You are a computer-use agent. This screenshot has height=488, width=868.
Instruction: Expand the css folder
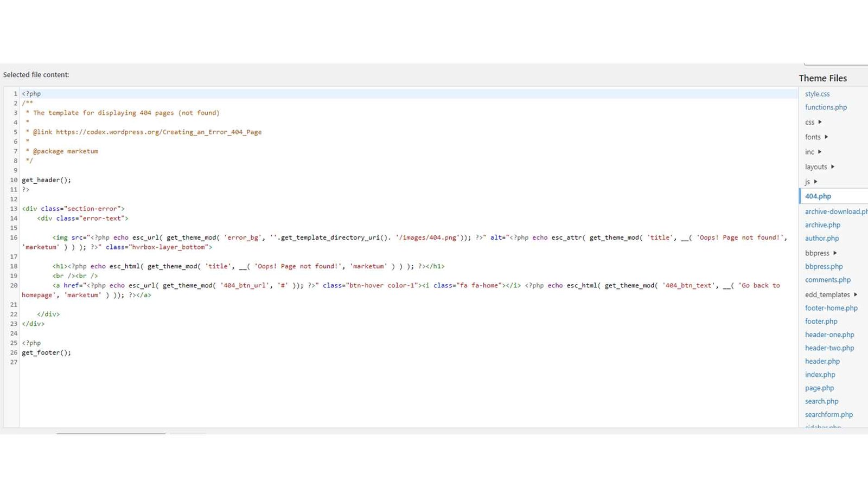point(813,122)
